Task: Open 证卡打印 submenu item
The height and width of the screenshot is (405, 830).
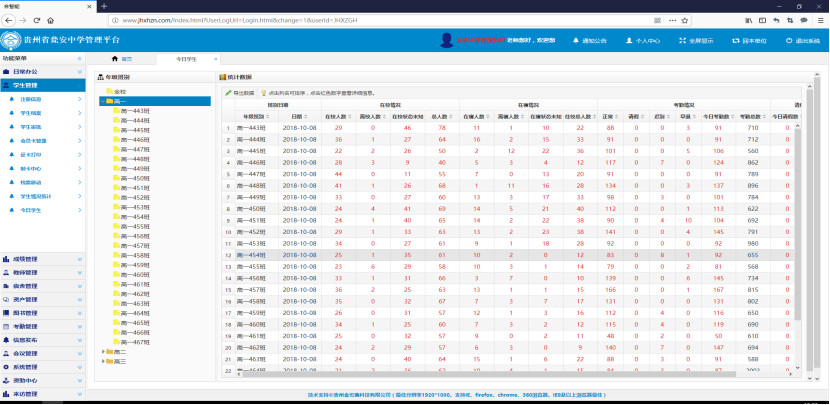Action: click(x=42, y=155)
